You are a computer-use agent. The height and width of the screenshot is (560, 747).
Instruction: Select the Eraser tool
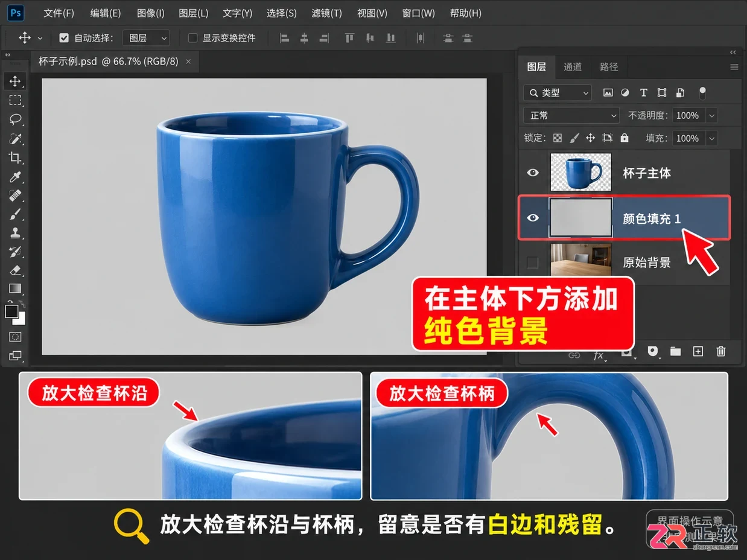tap(15, 270)
